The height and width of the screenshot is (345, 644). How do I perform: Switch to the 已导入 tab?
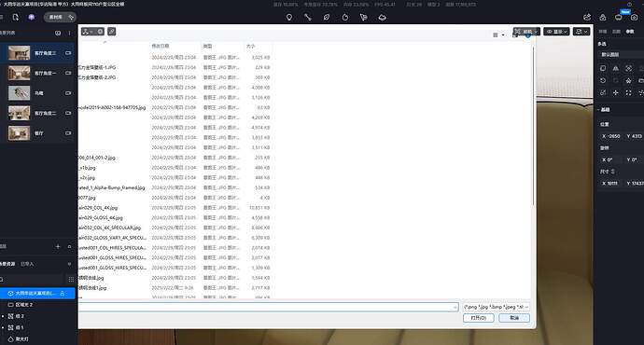(x=27, y=264)
